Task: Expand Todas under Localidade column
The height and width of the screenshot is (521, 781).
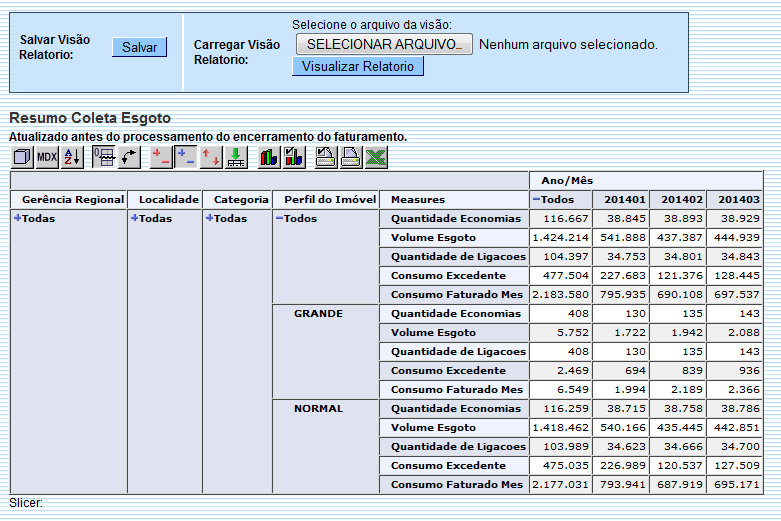Action: 135,218
